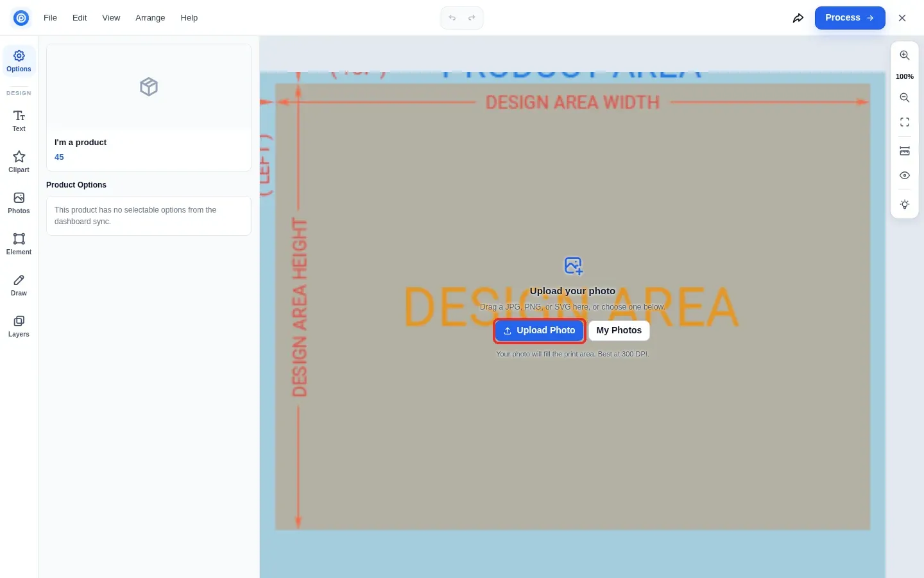Select the Element tool

coord(19,244)
